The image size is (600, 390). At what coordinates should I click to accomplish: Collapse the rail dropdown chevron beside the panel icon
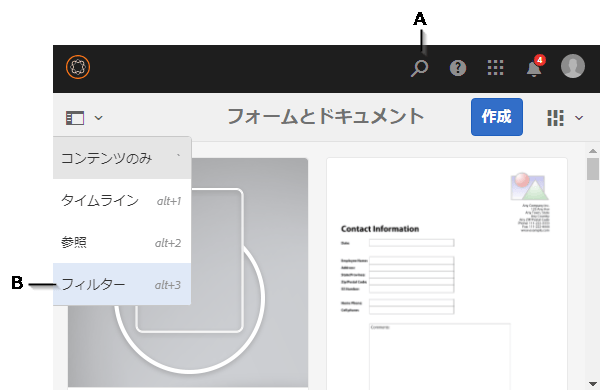click(x=98, y=118)
